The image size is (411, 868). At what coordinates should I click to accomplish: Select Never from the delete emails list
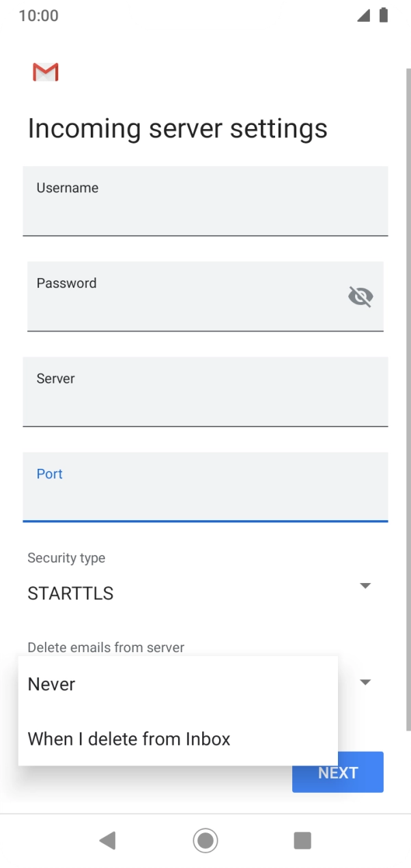(51, 684)
